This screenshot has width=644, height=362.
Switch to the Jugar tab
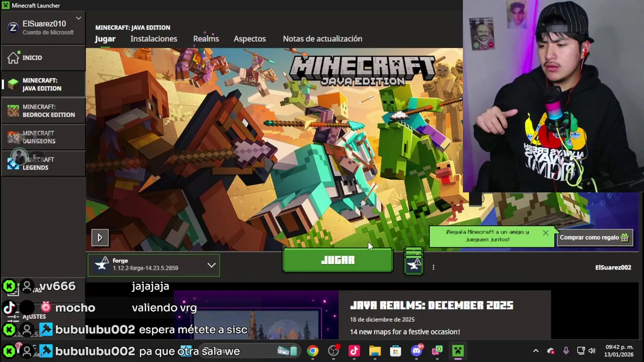click(x=105, y=39)
